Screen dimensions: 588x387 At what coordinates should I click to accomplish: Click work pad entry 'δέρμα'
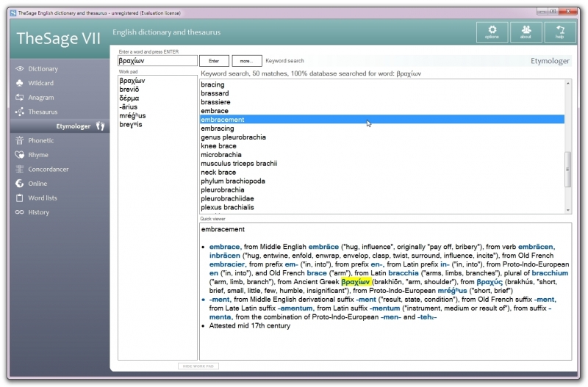(x=129, y=98)
